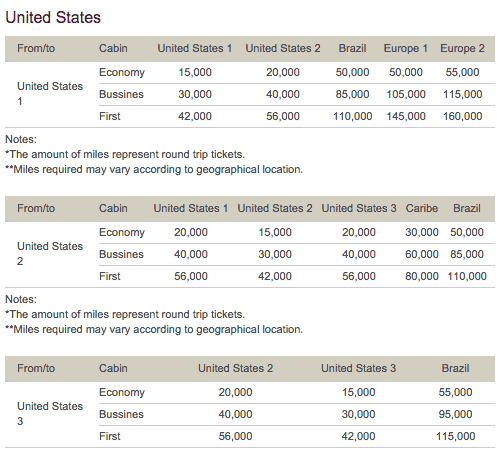This screenshot has width=500, height=451.
Task: Click the first round trip tickets note
Action: (125, 154)
